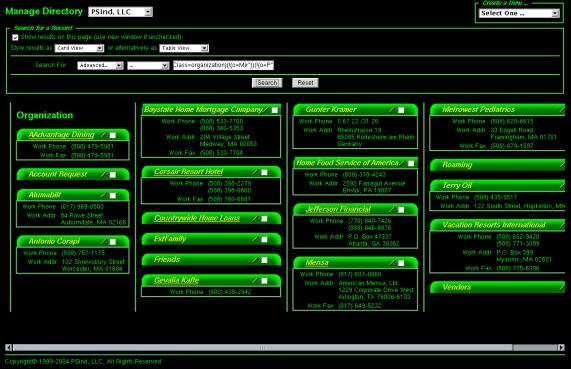Screen dimensions: 571x369
Task: Open the Mensa record link
Action: pyautogui.click(x=317, y=262)
